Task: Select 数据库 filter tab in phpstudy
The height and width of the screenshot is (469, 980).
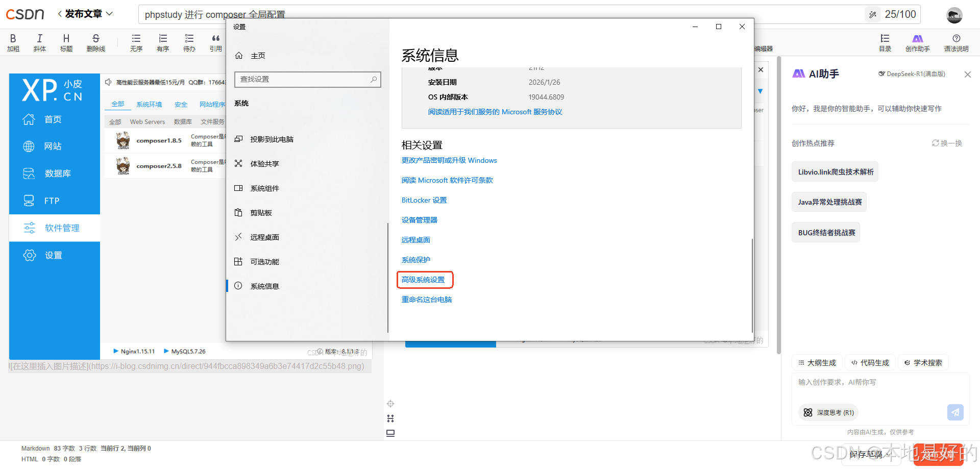Action: tap(183, 122)
